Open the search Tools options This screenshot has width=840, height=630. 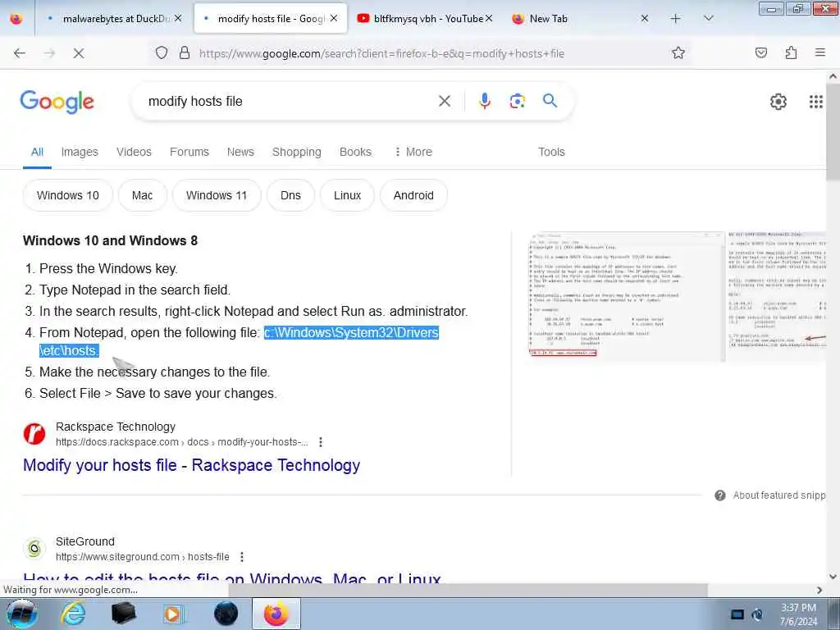tap(551, 152)
